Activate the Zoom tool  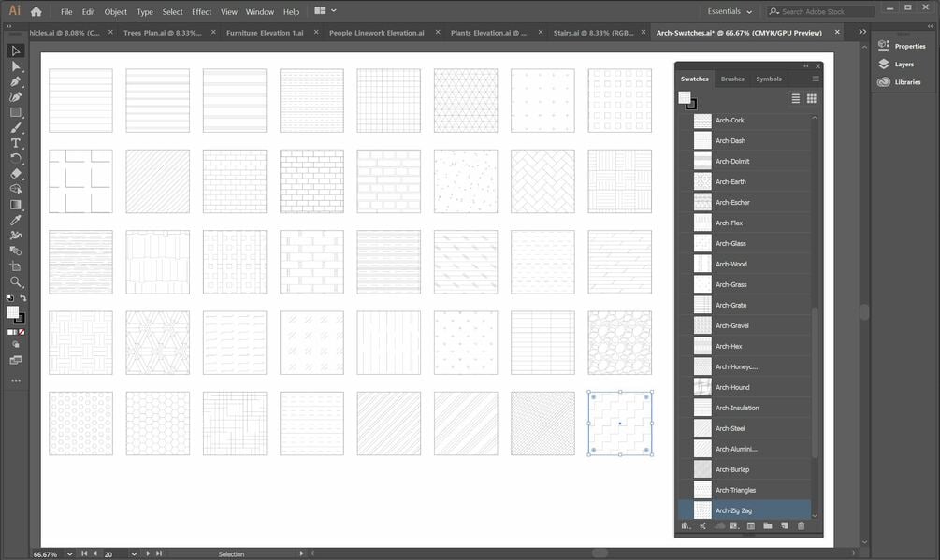coord(16,281)
